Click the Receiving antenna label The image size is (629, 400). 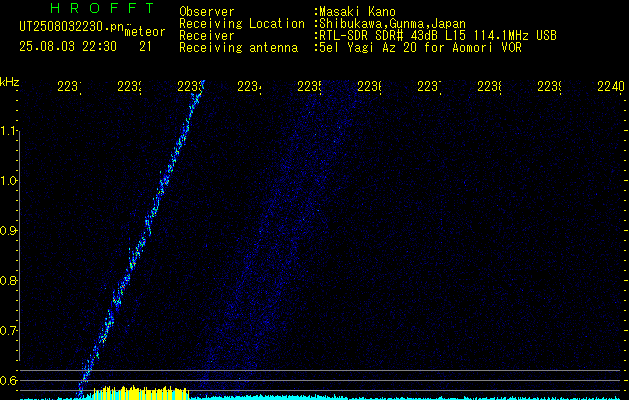pyautogui.click(x=238, y=48)
